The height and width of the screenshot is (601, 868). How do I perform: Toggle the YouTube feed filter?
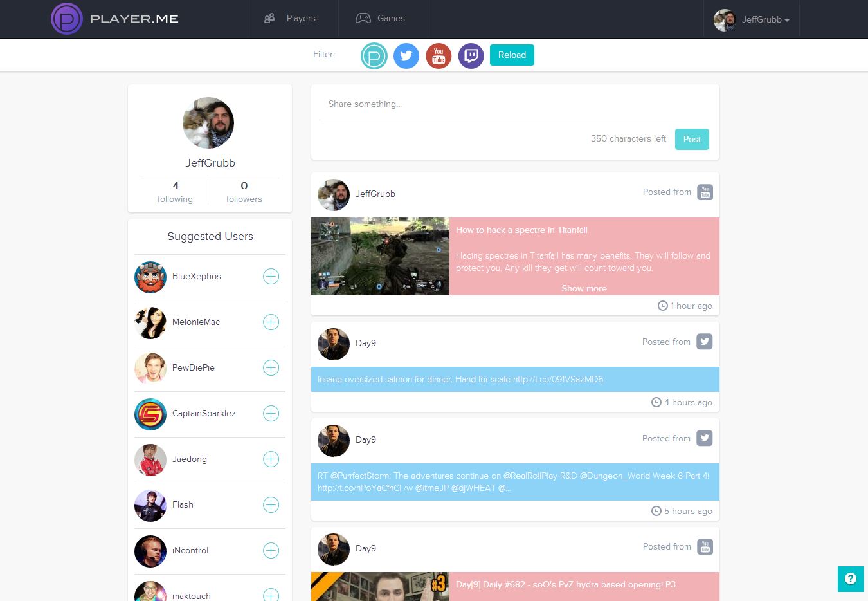(x=439, y=56)
